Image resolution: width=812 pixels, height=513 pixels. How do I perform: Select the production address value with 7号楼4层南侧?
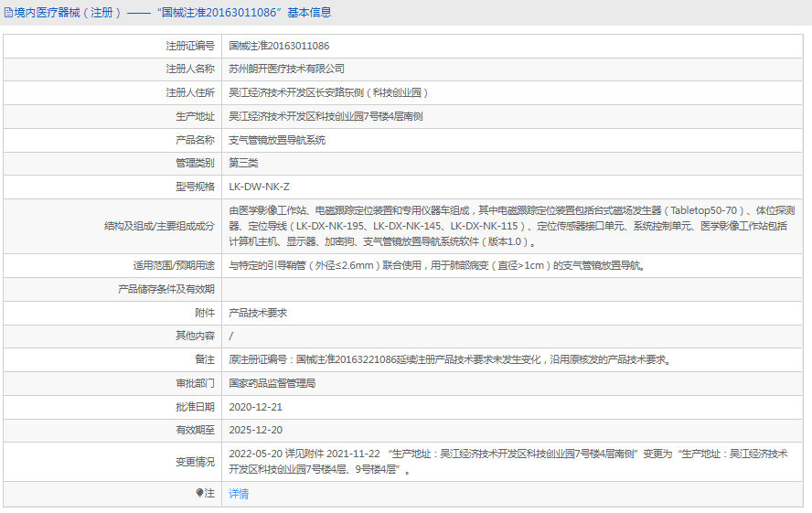pos(326,116)
